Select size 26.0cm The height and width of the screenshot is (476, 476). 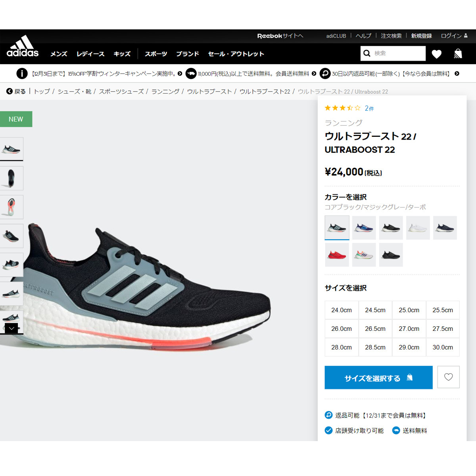coord(342,329)
